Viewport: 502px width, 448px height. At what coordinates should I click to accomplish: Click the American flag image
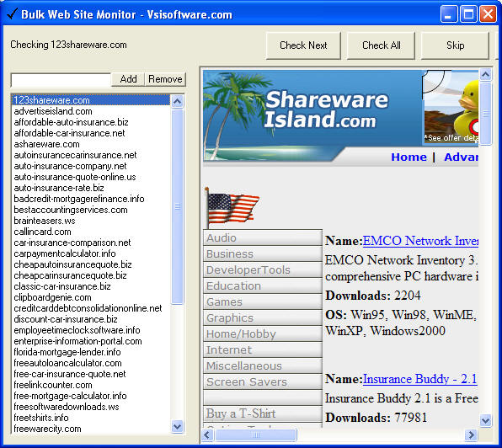point(232,208)
